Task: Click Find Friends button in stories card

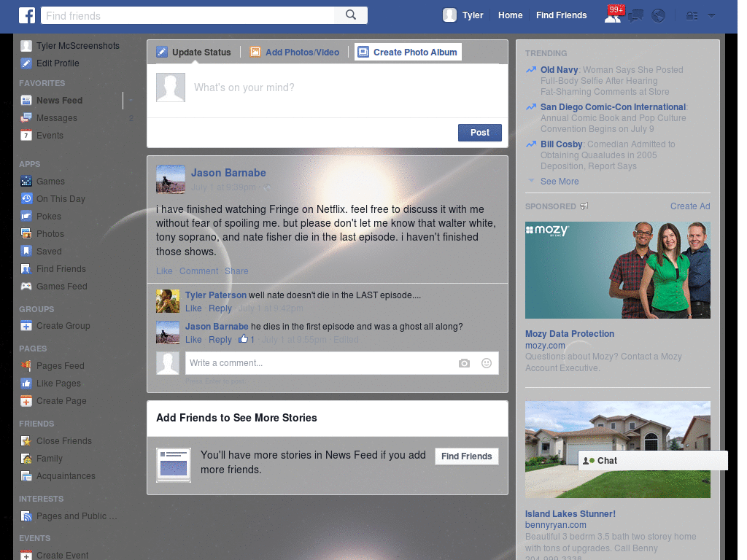Action: click(466, 456)
